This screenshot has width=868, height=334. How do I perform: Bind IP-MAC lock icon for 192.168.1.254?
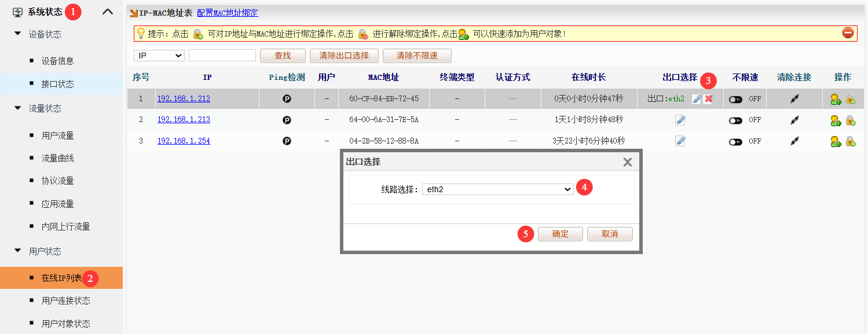(851, 141)
